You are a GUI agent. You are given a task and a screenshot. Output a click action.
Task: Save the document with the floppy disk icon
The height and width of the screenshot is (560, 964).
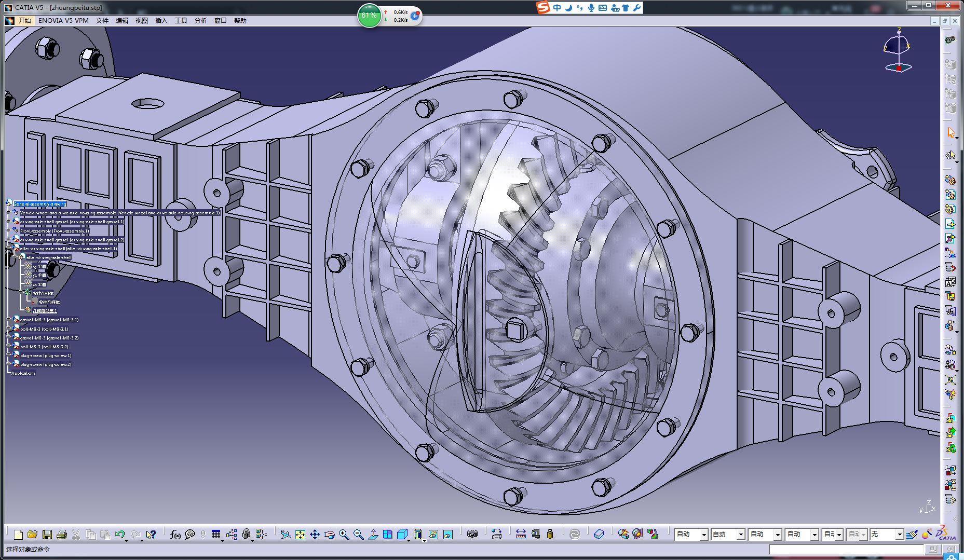tap(47, 535)
